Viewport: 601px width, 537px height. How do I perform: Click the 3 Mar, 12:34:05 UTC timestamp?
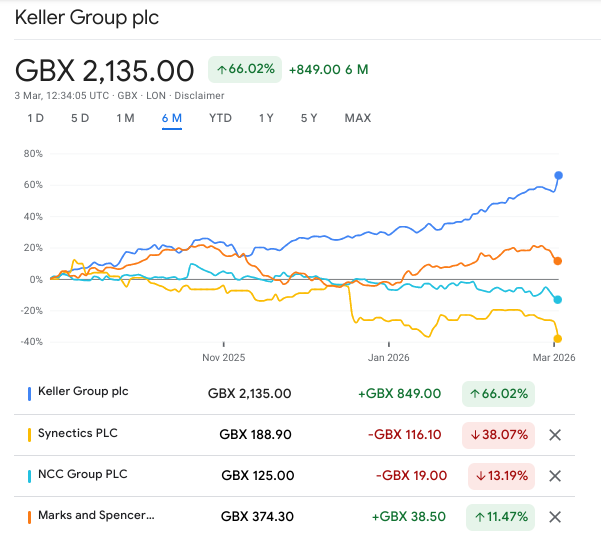point(62,95)
